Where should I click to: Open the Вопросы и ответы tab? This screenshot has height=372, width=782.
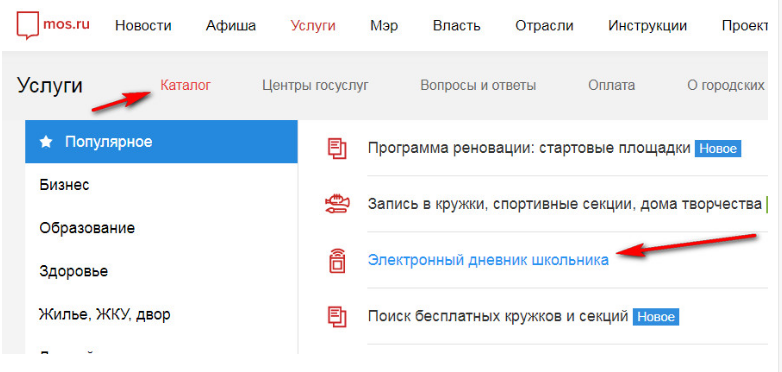(478, 86)
